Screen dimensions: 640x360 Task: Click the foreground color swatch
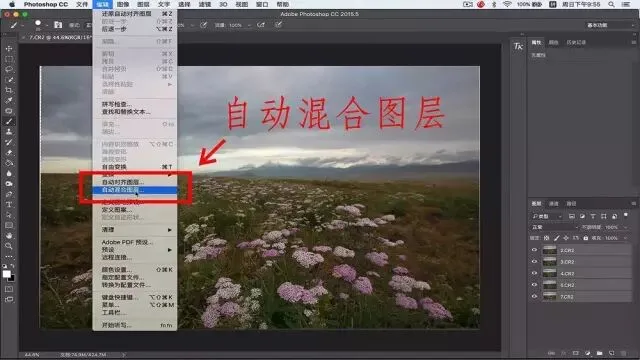pyautogui.click(x=7, y=274)
